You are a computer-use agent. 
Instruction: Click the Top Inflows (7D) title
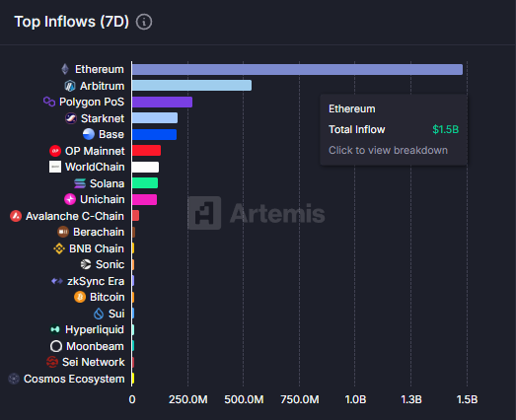71,22
